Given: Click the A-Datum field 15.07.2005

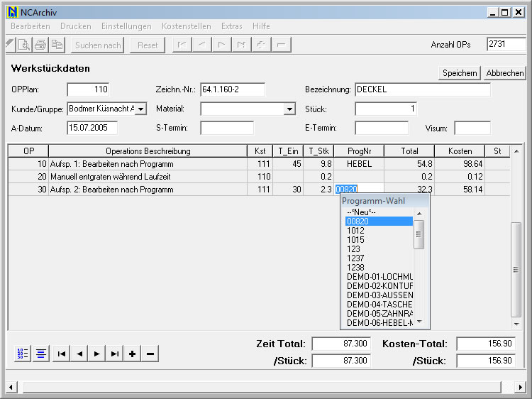Looking at the screenshot, I should click(x=92, y=128).
